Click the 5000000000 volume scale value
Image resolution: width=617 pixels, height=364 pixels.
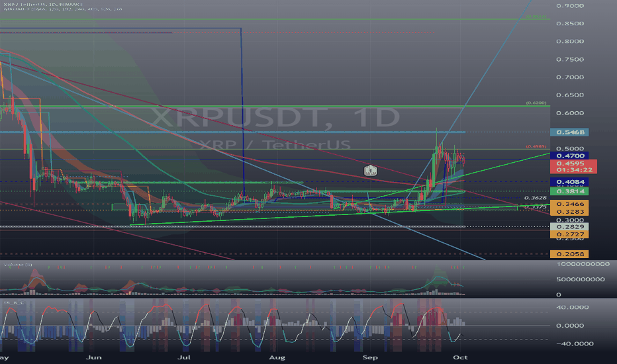(x=581, y=279)
